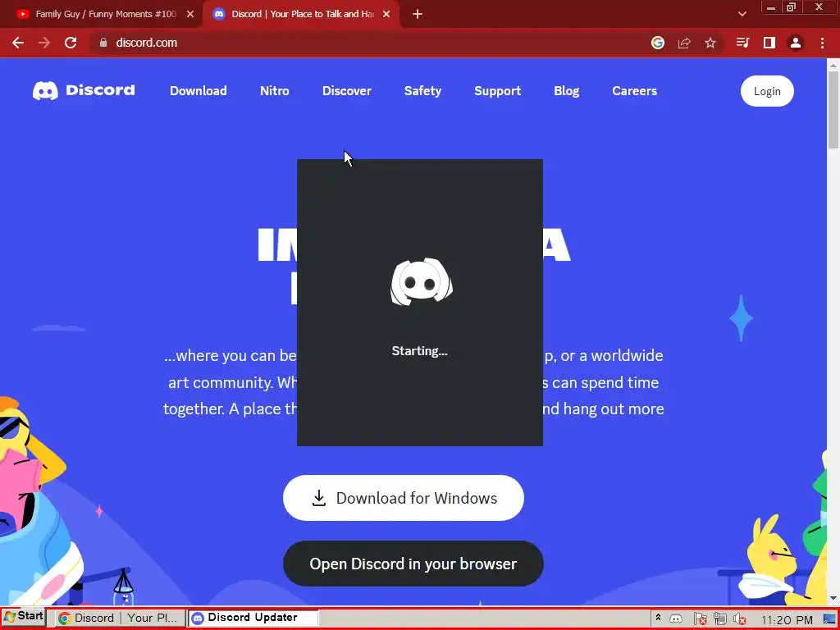View site info via the lock icon

[x=103, y=43]
